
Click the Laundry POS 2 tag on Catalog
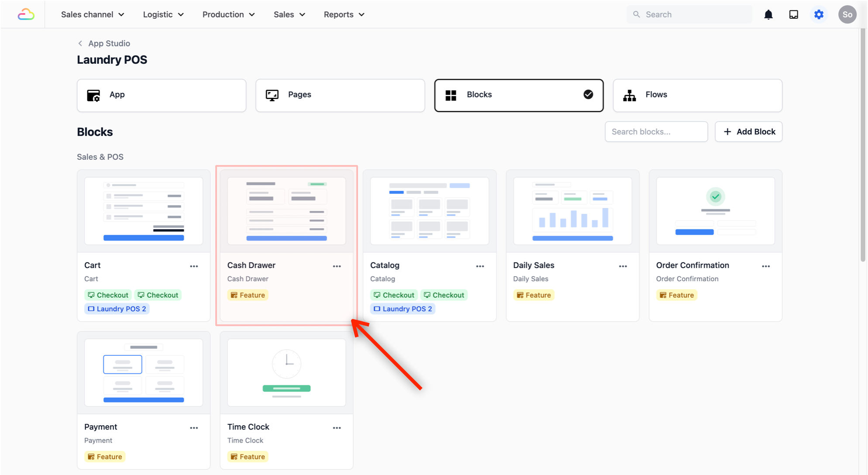403,309
